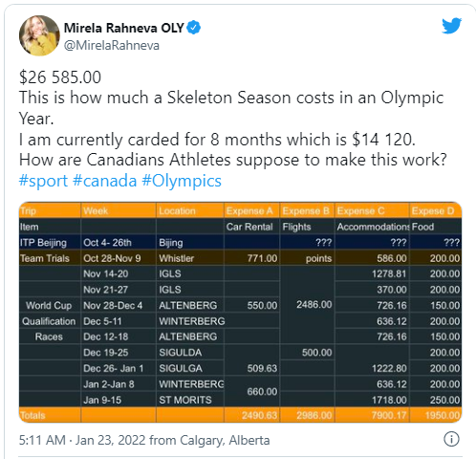This screenshot has height=459, width=476.
Task: Follow the #canada hashtag
Action: click(x=104, y=181)
